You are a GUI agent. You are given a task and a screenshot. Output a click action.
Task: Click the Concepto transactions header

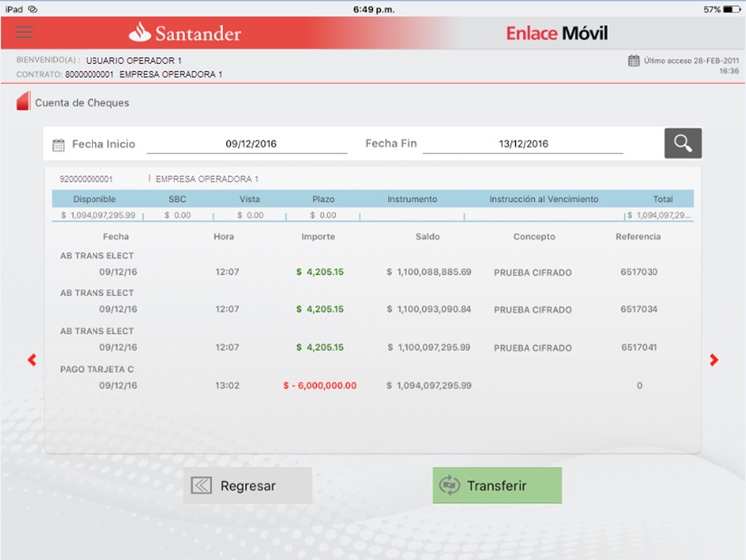pos(534,236)
